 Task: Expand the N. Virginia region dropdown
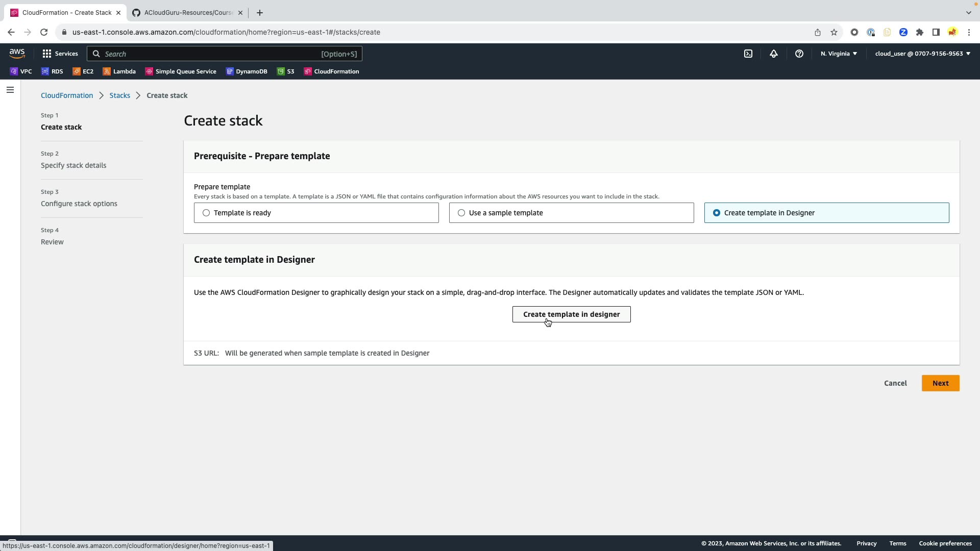click(x=839, y=54)
